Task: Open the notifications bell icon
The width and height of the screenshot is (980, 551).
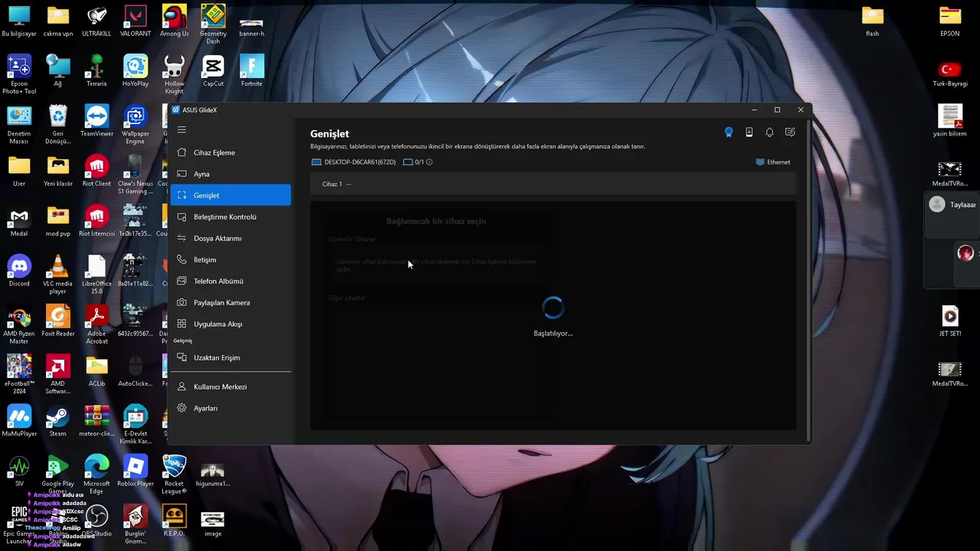Action: 769,132
